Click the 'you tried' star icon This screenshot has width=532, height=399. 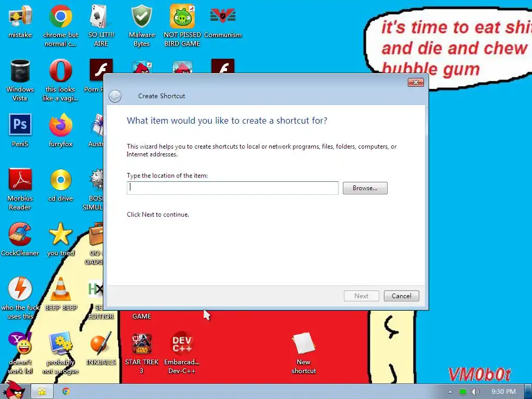pos(60,239)
